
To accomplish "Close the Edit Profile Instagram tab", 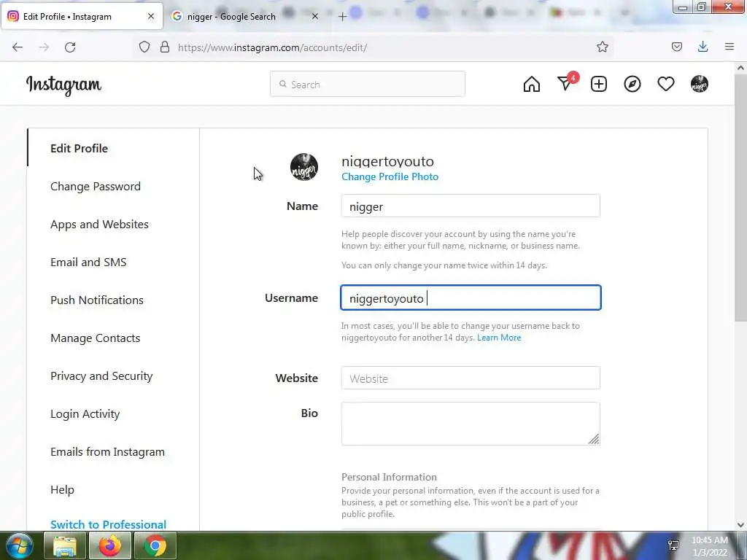I will pyautogui.click(x=151, y=16).
